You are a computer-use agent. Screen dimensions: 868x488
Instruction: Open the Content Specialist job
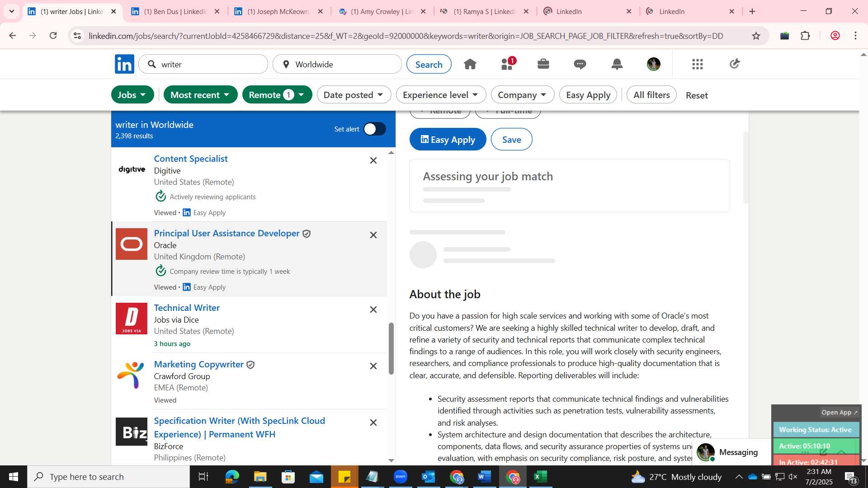(x=191, y=159)
